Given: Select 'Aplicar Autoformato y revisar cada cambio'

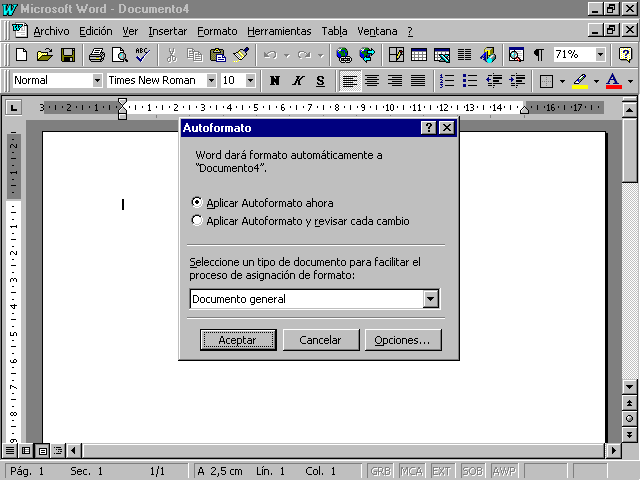Looking at the screenshot, I should 300,221.
